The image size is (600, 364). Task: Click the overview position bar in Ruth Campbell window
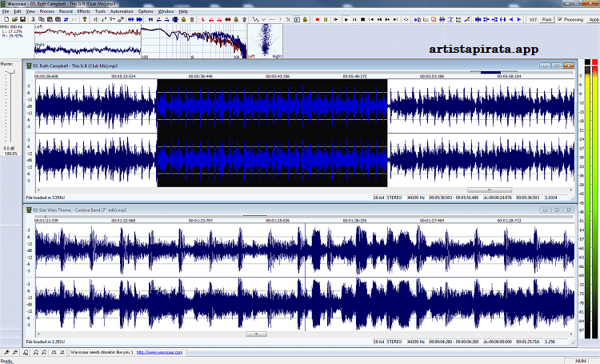click(490, 72)
